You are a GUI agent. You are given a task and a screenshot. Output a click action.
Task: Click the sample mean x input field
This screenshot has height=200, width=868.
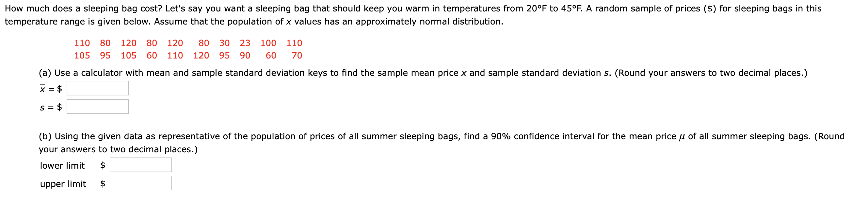point(98,88)
